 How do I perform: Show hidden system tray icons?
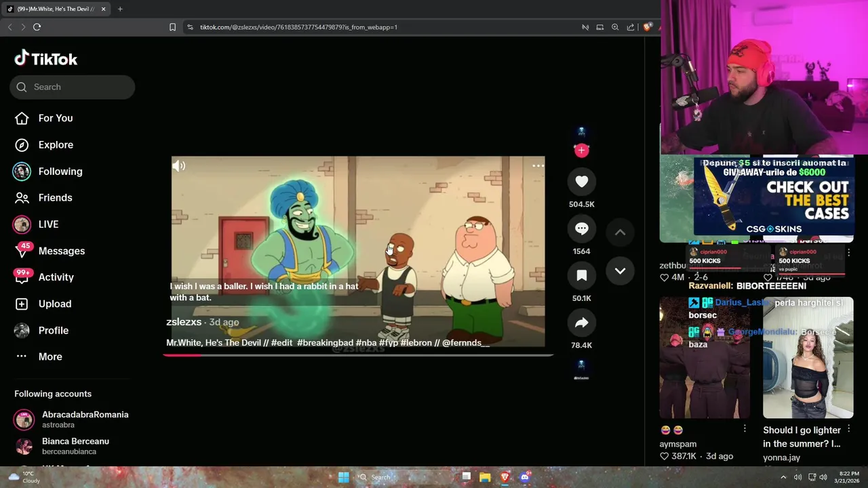point(783,477)
